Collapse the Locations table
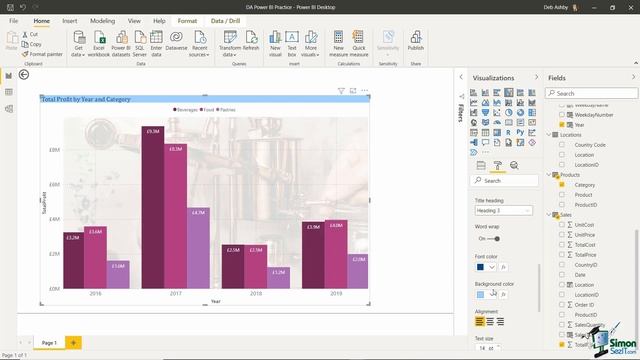This screenshot has height=360, width=640. pyautogui.click(x=549, y=134)
